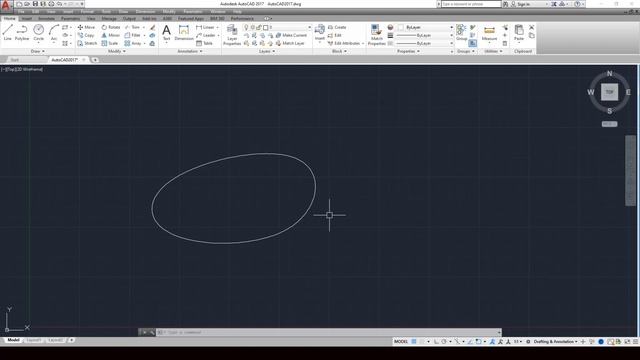
Task: Open the Insert ribbon tab
Action: pyautogui.click(x=27, y=19)
